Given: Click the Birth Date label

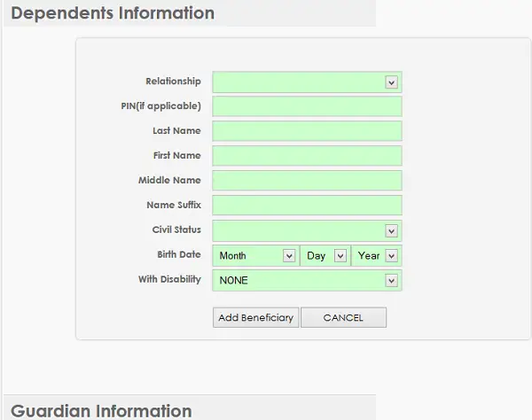Looking at the screenshot, I should point(179,254).
